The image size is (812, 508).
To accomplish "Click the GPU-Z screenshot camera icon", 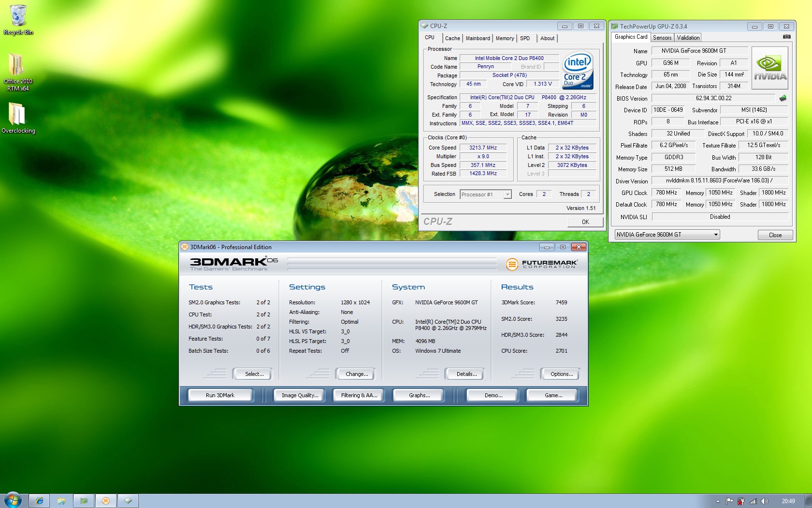I will point(787,36).
